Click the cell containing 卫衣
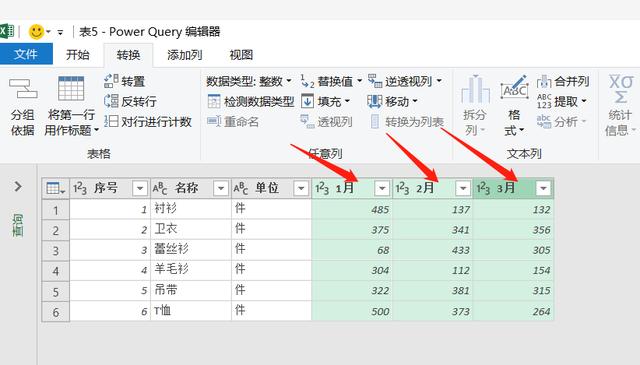Viewport: 640px width, 365px height. [x=191, y=229]
